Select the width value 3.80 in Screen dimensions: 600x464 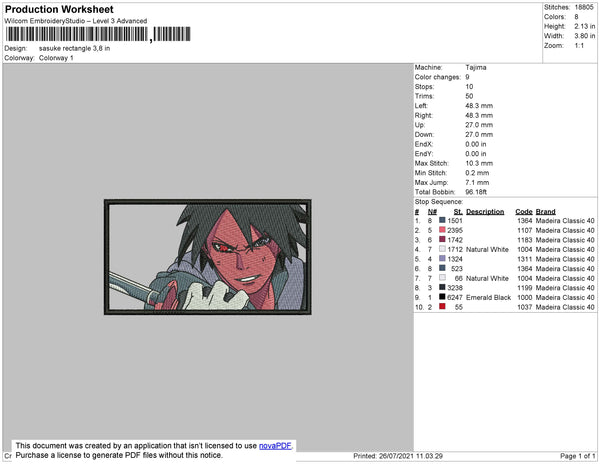coord(584,36)
